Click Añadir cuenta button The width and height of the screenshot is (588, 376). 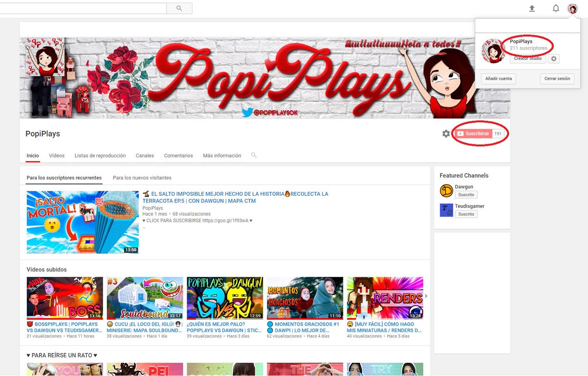pyautogui.click(x=498, y=78)
